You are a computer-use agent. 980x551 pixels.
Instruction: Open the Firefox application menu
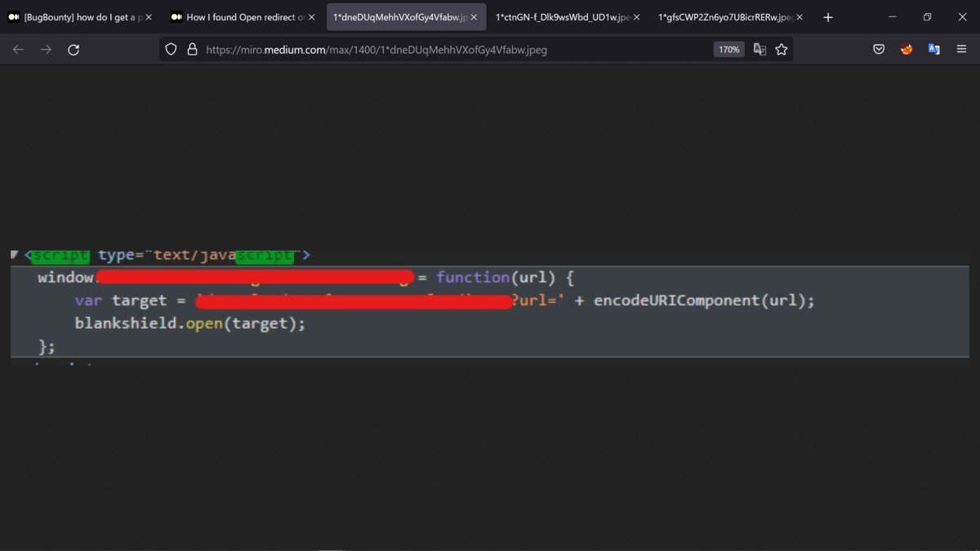tap(961, 50)
